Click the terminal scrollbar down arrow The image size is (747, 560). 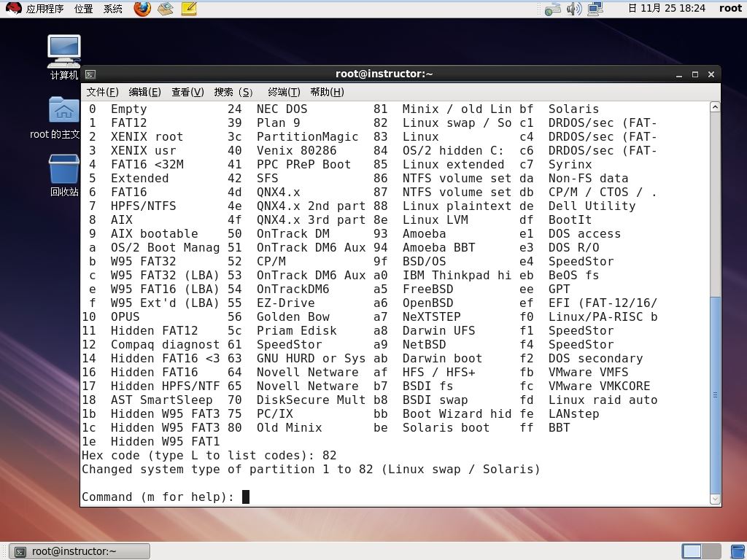[715, 499]
